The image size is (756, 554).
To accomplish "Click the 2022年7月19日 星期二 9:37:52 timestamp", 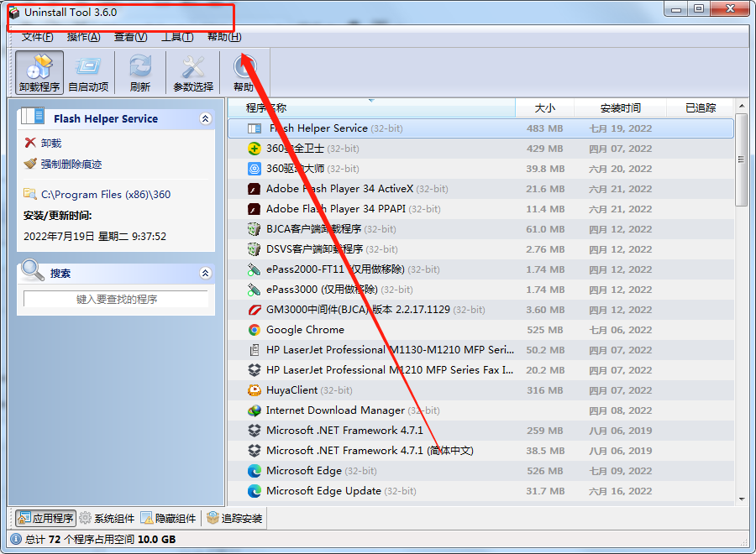I will click(x=95, y=237).
